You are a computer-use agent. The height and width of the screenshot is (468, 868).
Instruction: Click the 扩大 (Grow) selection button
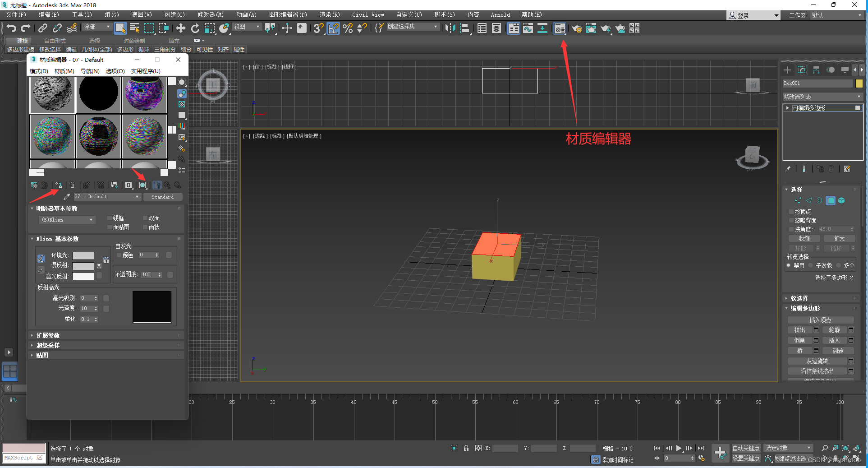(839, 238)
